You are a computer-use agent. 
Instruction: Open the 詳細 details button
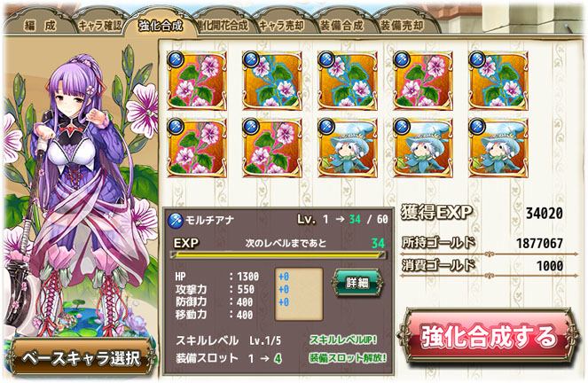point(357,283)
